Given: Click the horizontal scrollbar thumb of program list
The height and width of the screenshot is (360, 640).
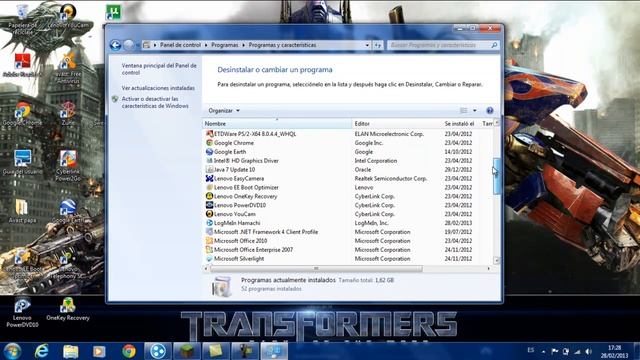Looking at the screenshot, I should point(316,269).
